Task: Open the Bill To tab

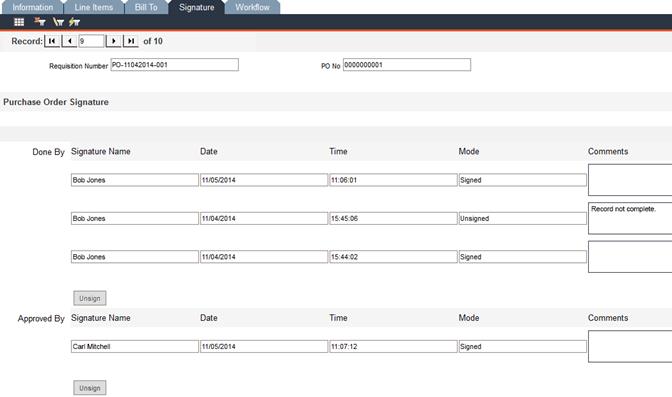Action: click(146, 7)
